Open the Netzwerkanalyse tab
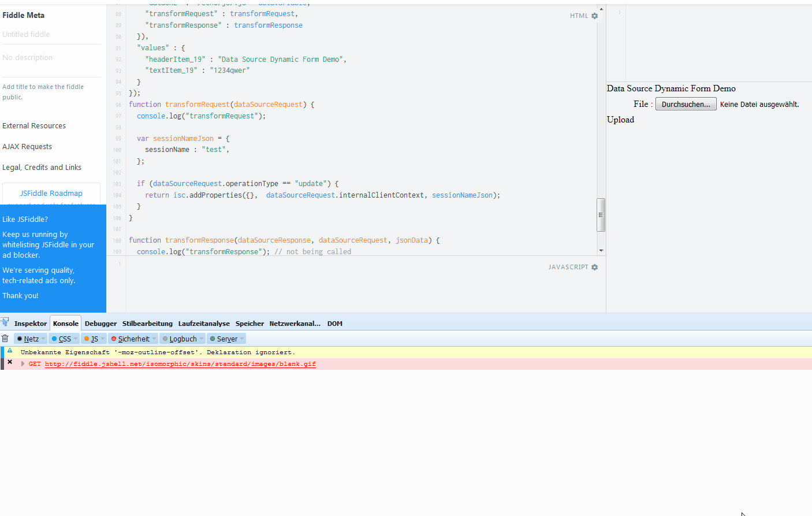This screenshot has width=812, height=516. pos(295,324)
